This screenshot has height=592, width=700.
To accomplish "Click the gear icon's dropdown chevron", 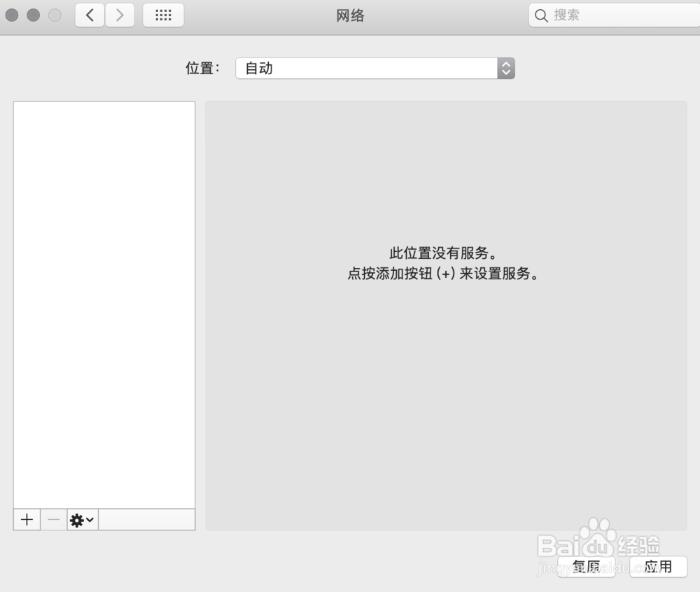I will coord(88,519).
